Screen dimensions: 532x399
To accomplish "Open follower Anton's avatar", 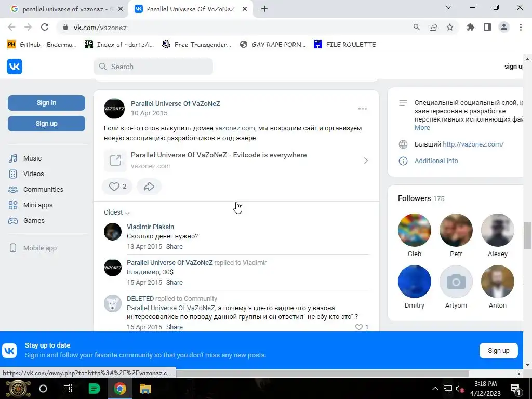I will pyautogui.click(x=497, y=282).
